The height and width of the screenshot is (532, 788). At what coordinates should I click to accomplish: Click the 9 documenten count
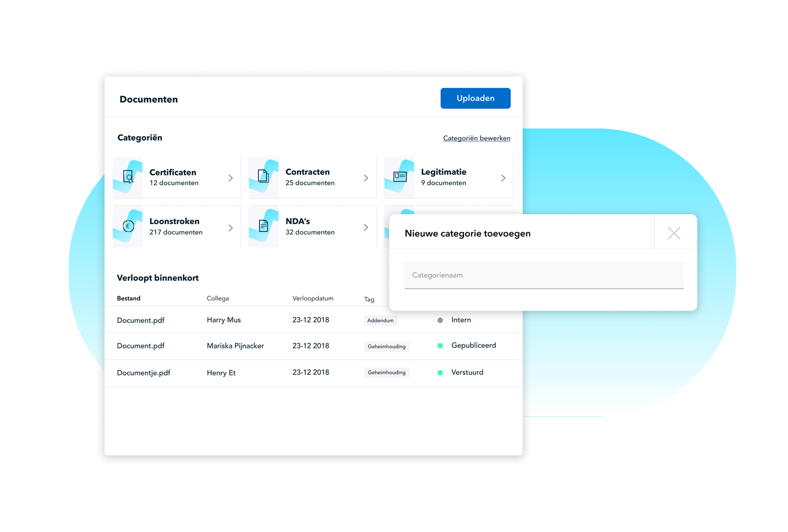pos(443,183)
